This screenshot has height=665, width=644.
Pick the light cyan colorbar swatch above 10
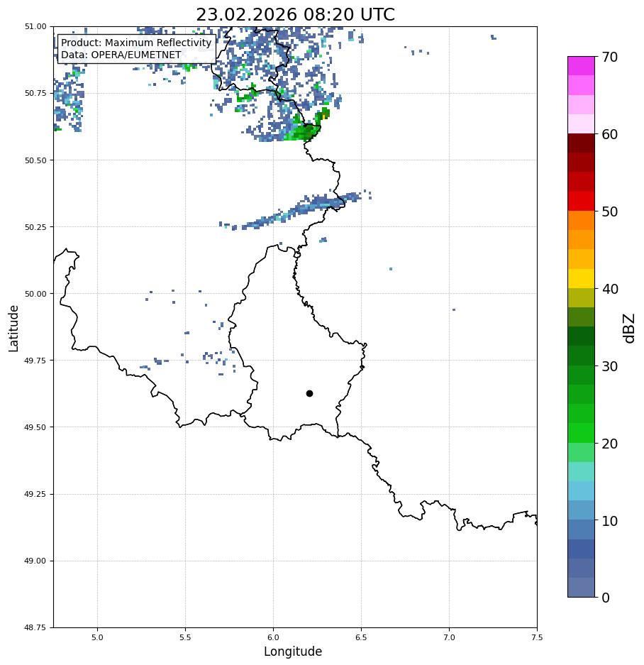coord(582,491)
